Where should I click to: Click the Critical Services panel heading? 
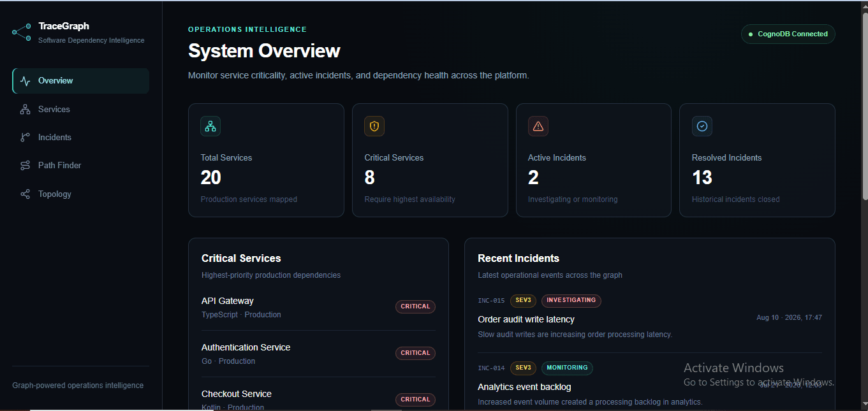(x=241, y=258)
